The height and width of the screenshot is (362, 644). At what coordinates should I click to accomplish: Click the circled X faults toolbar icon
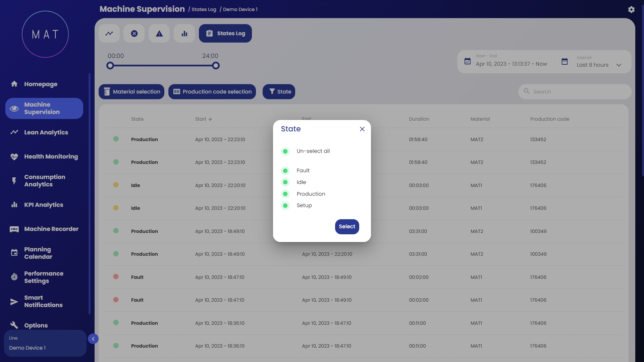tap(134, 34)
